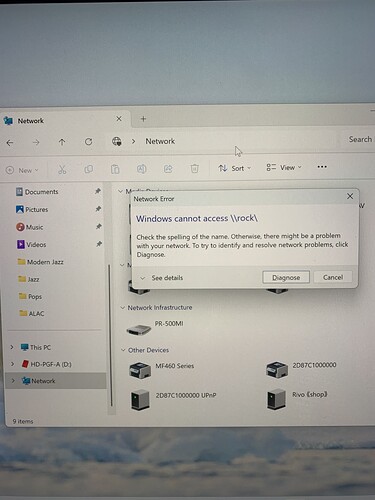Click the Rename icon in toolbar
This screenshot has width=375, height=500.
pyautogui.click(x=142, y=169)
